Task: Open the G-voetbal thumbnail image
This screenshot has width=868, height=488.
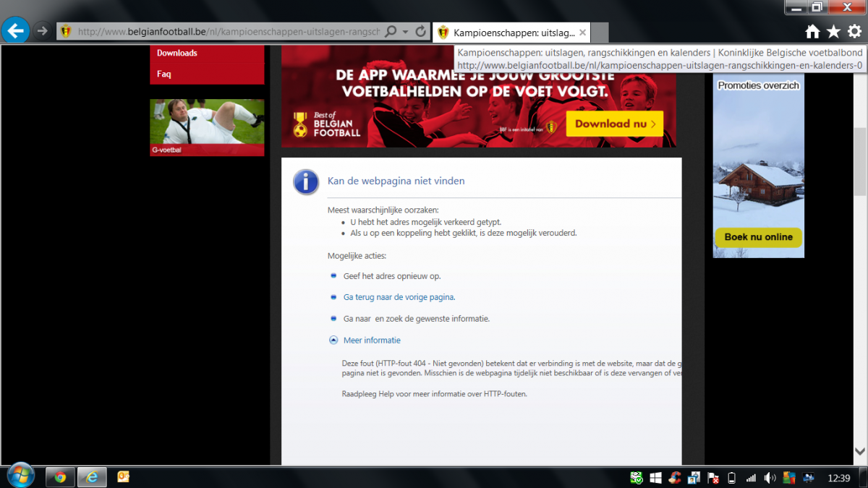Action: tap(207, 127)
